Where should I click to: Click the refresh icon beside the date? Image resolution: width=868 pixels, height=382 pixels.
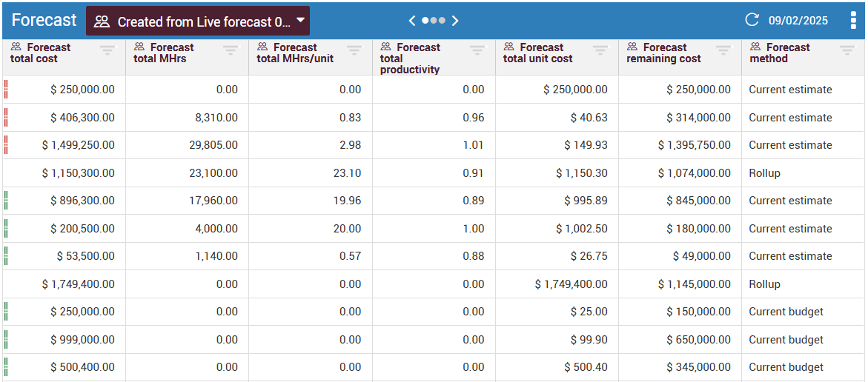(x=752, y=20)
